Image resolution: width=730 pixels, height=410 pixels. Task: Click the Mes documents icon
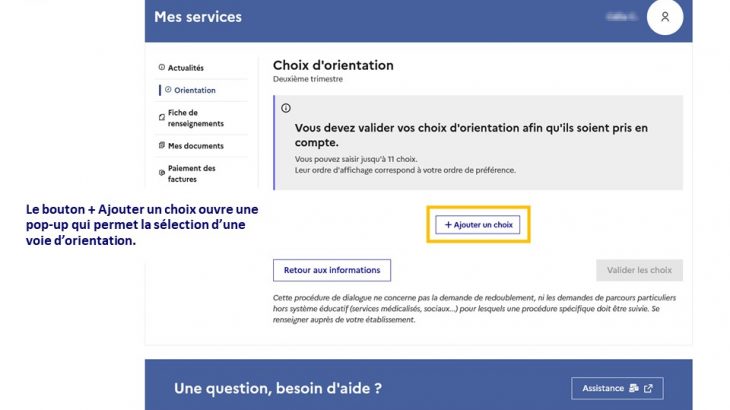click(161, 146)
